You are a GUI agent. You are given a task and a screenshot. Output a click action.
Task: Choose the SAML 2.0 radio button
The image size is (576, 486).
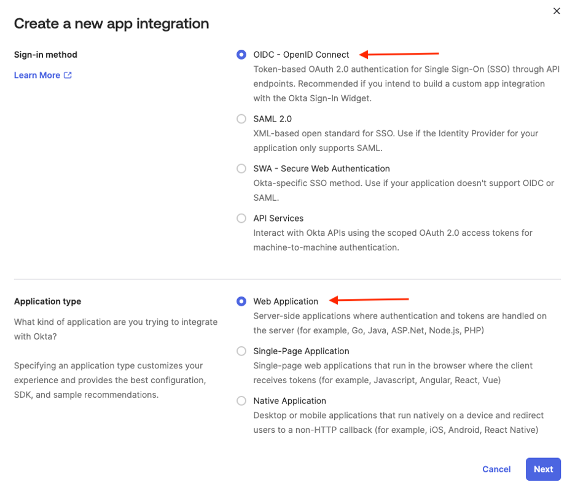241,119
